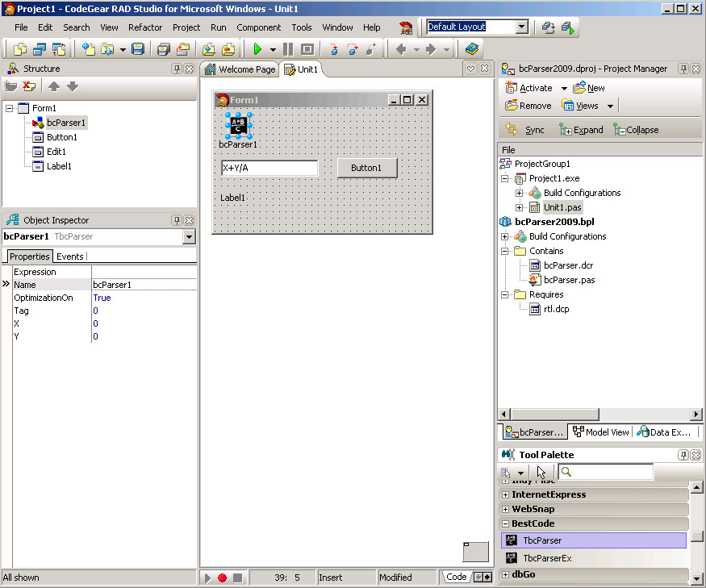Click the Tool Palette categories icon
Screen dimensions: 706x588
[x=506, y=473]
